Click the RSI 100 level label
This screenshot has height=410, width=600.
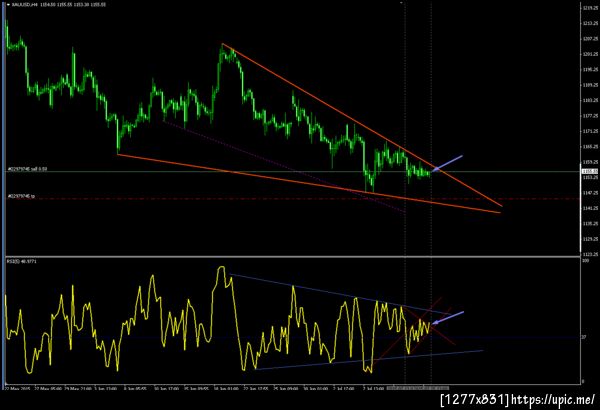pos(585,261)
